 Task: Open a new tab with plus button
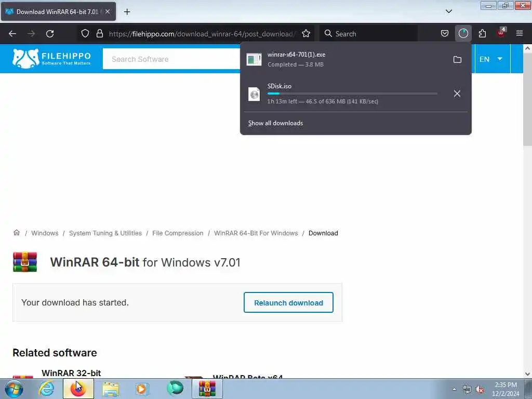point(127,12)
